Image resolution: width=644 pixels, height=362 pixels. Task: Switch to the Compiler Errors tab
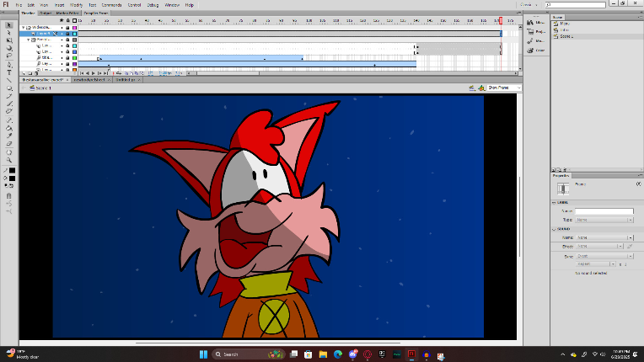[96, 13]
